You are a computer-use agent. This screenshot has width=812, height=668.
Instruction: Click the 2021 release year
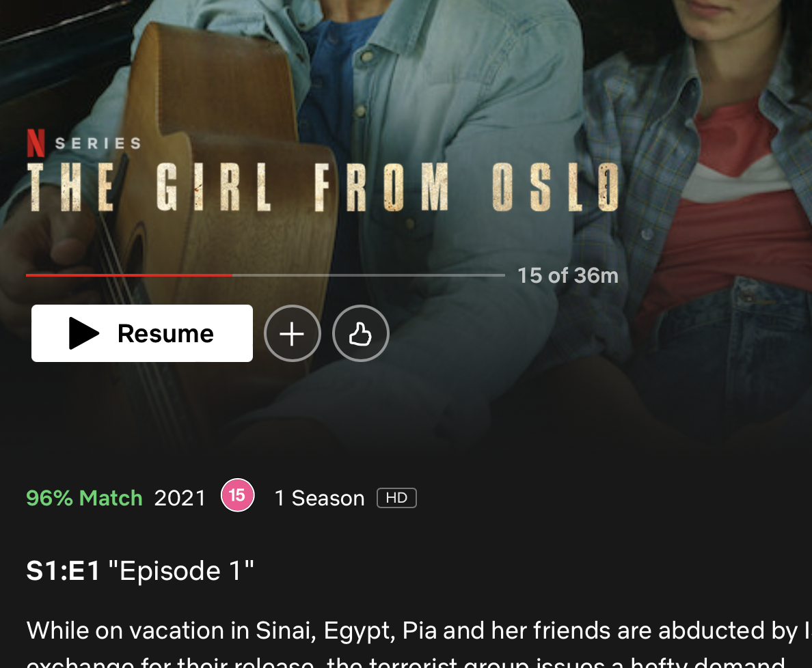(180, 499)
